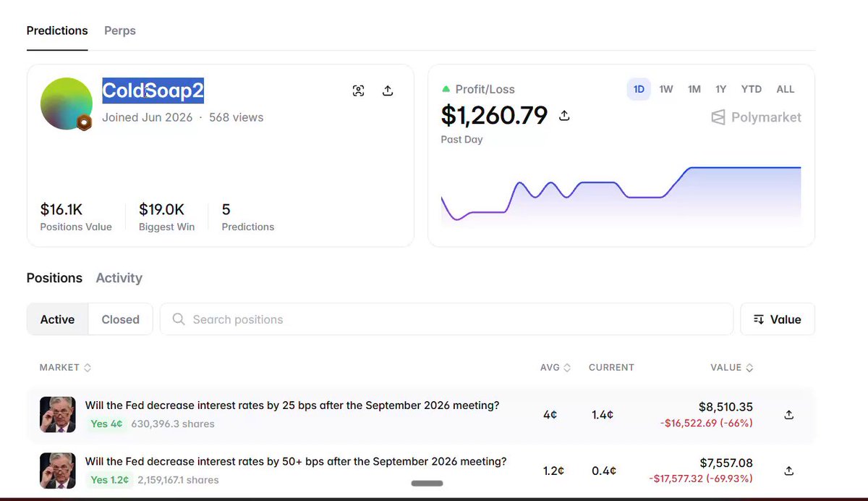Open the Fed 25 bps September 2026 market
868x501 pixels.
[292, 405]
